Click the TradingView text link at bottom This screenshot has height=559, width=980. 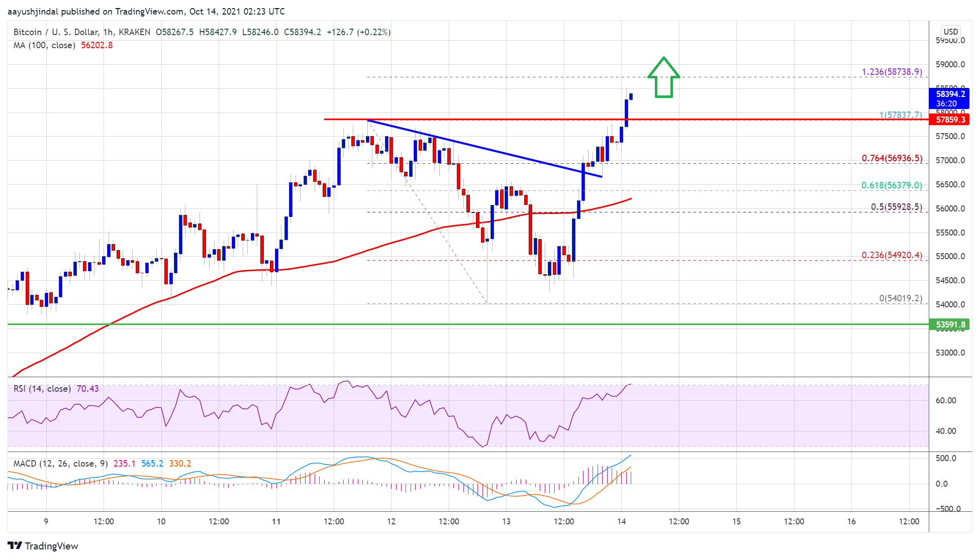(51, 546)
